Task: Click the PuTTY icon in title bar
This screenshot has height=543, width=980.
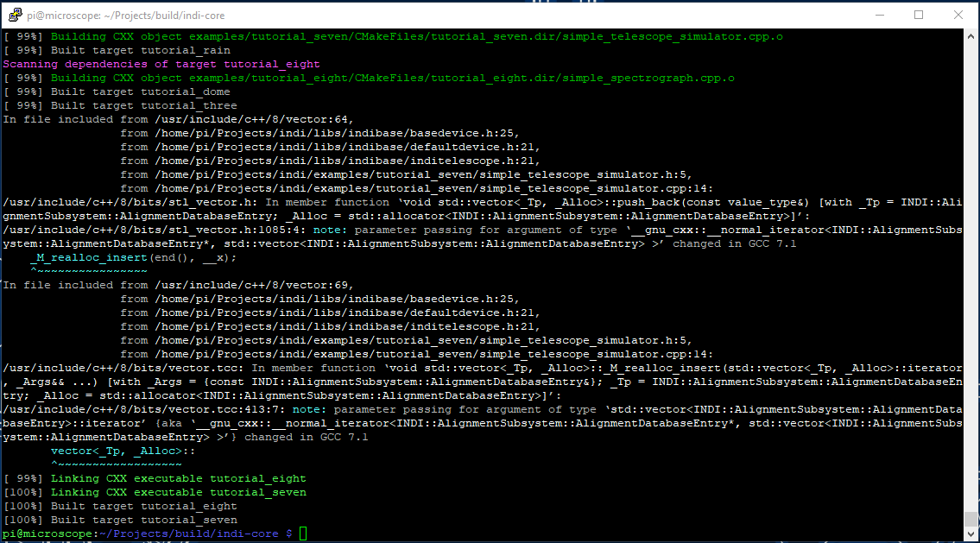Action: (x=15, y=15)
